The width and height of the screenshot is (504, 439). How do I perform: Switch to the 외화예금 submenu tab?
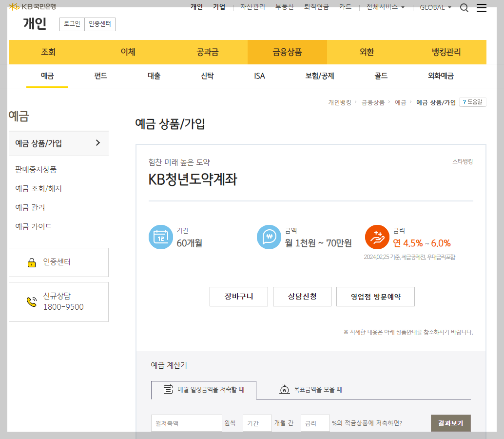(x=441, y=76)
